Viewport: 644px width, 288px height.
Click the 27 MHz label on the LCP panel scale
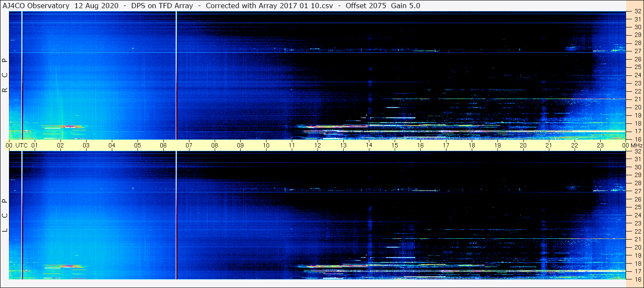pyautogui.click(x=637, y=191)
